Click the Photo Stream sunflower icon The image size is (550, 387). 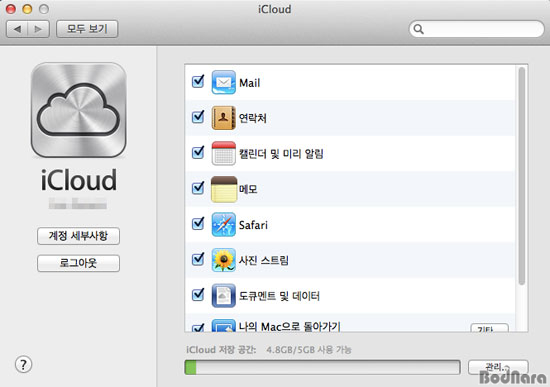click(223, 260)
